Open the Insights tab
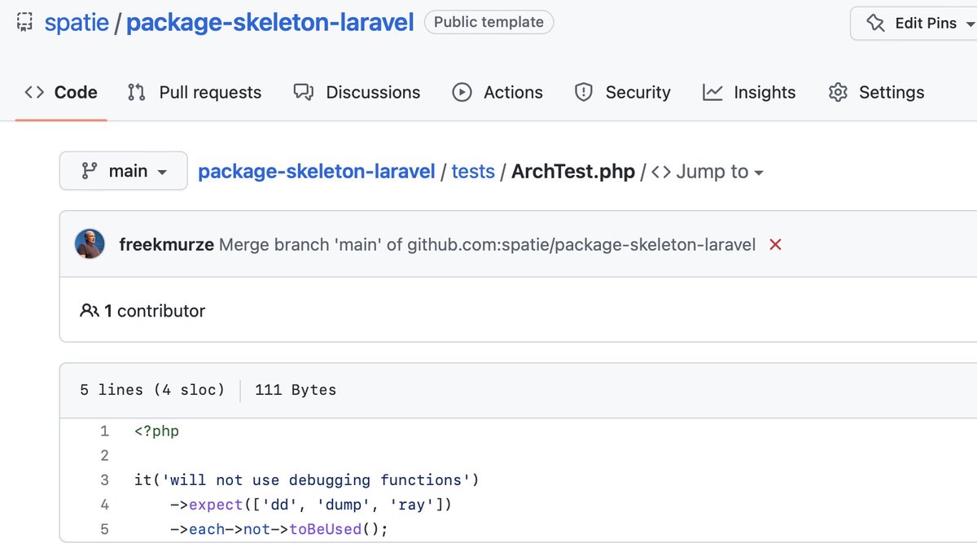The width and height of the screenshot is (977, 560). point(749,92)
